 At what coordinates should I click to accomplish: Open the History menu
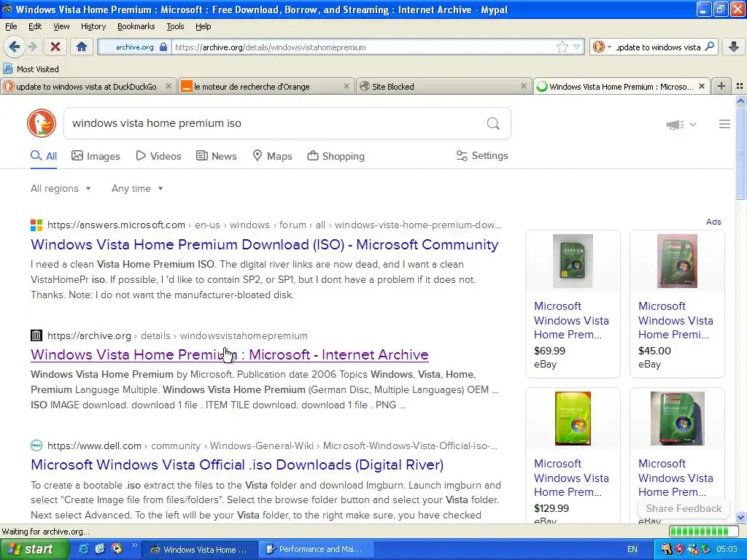(x=93, y=26)
